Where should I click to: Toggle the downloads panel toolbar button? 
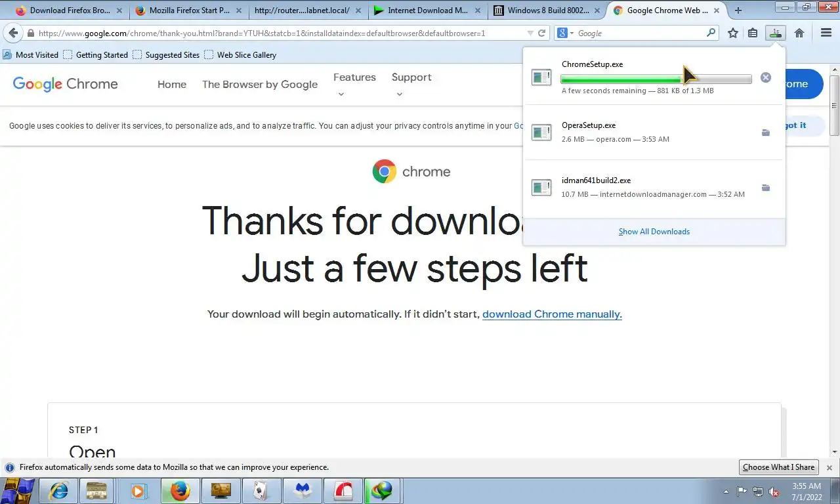(776, 33)
